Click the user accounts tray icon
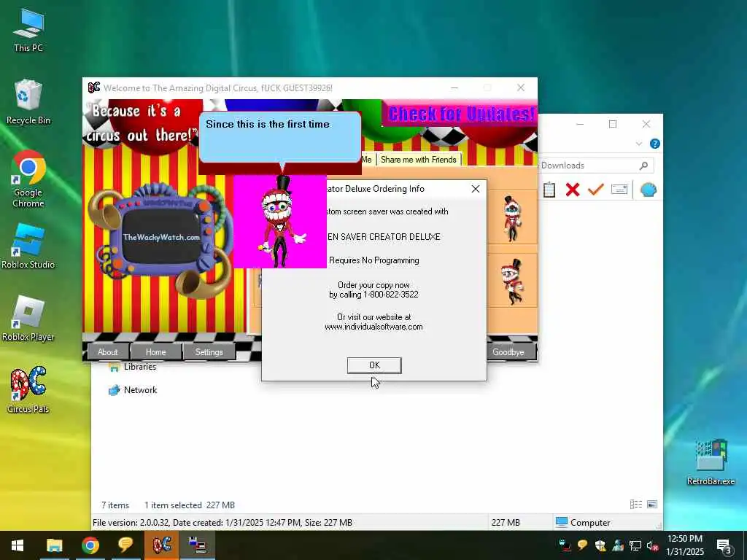Screen dimensions: 747x560 tap(618, 545)
